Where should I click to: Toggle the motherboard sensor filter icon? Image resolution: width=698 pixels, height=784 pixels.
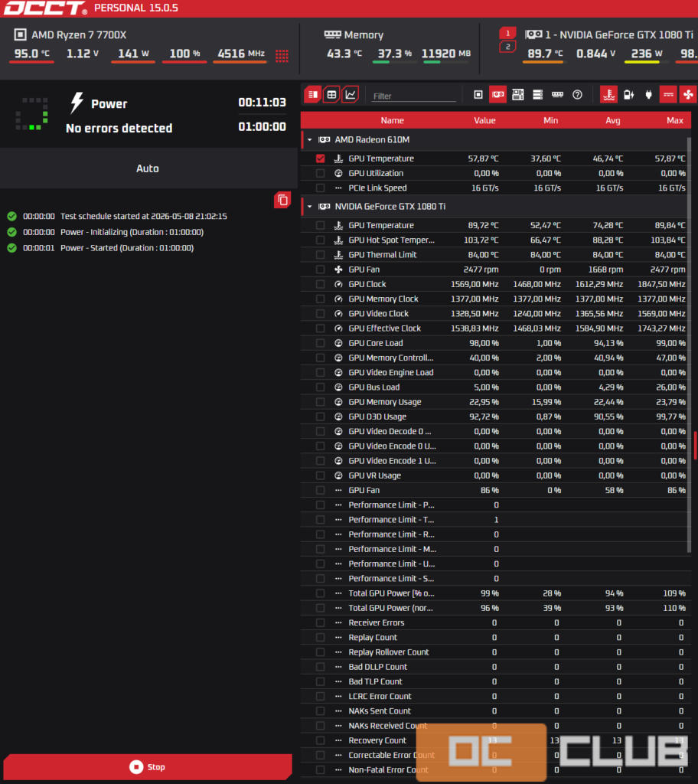(518, 94)
